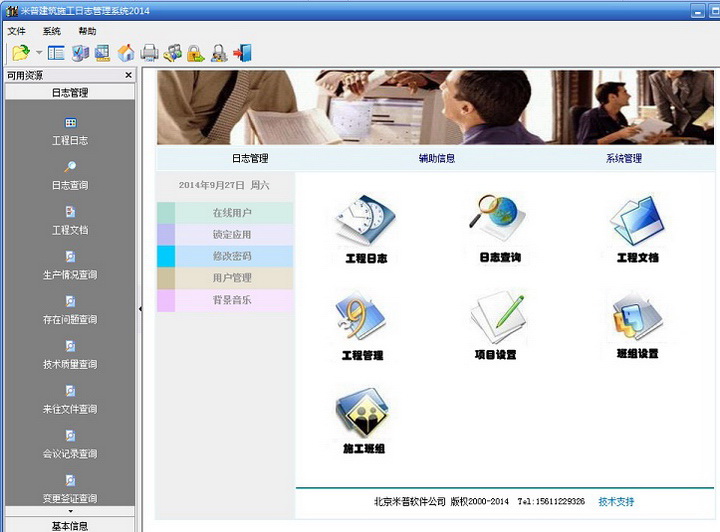Click the list panel layout toolbar icon
Screen dimensions: 720x532
[x=56, y=53]
